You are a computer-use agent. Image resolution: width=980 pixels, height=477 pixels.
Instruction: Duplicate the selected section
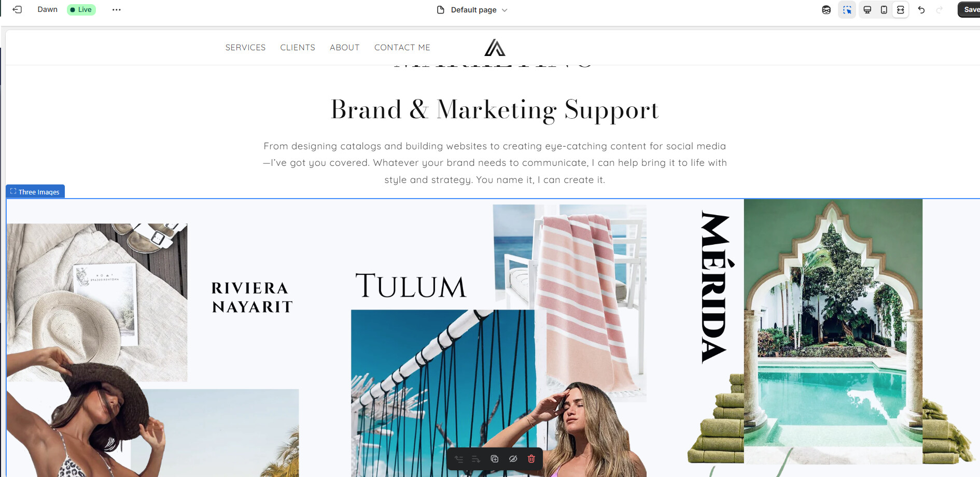click(495, 459)
